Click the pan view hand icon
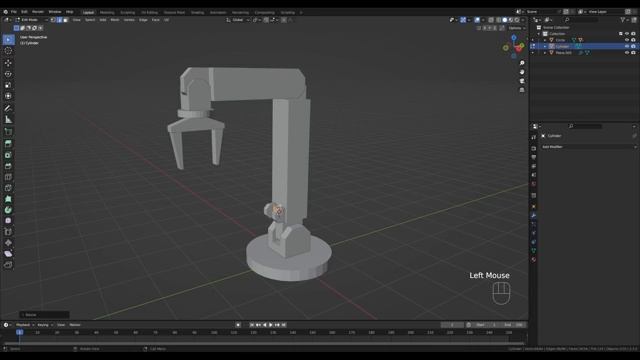Viewport: 640px width, 360px height. 522,72
